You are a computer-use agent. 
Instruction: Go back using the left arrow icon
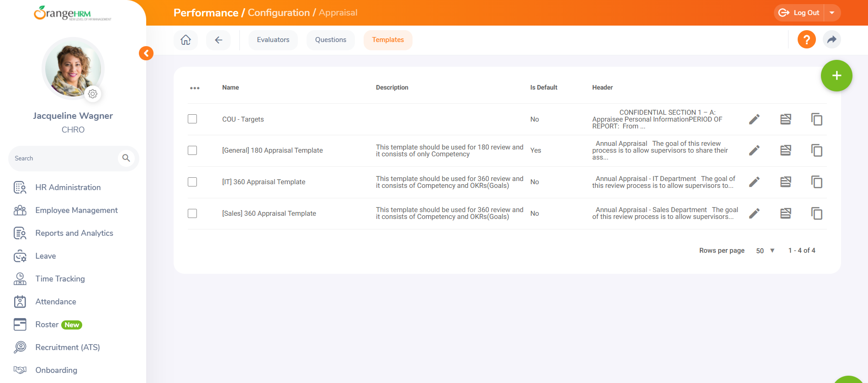click(x=218, y=40)
